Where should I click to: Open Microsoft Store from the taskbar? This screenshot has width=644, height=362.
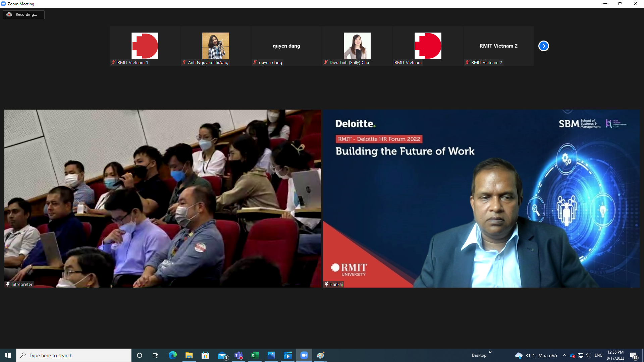(x=206, y=355)
